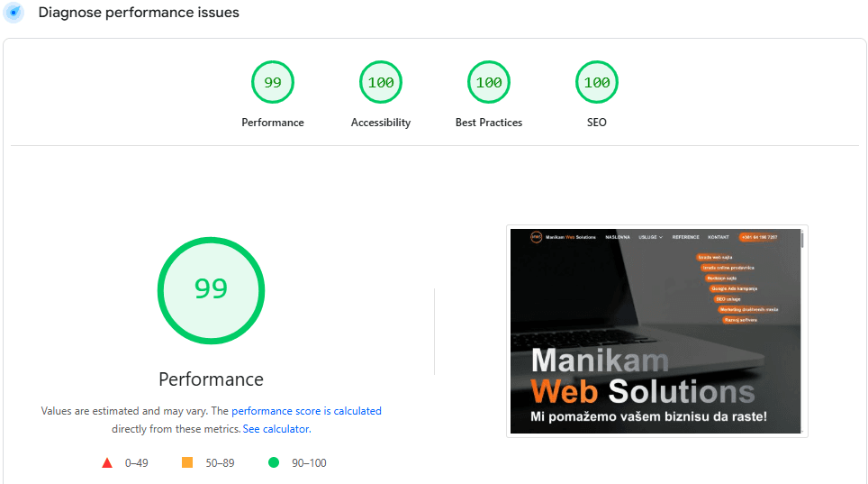Click the '0–49' legend text

[x=136, y=463]
